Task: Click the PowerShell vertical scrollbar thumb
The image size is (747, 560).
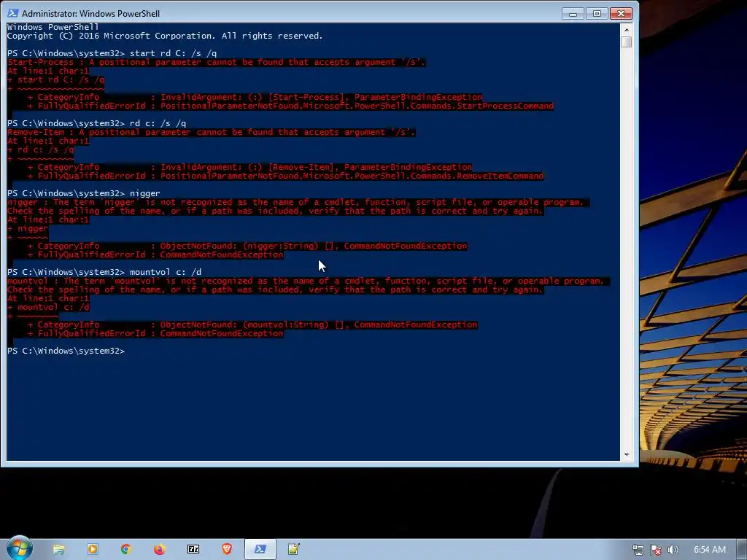Action: pyautogui.click(x=627, y=42)
